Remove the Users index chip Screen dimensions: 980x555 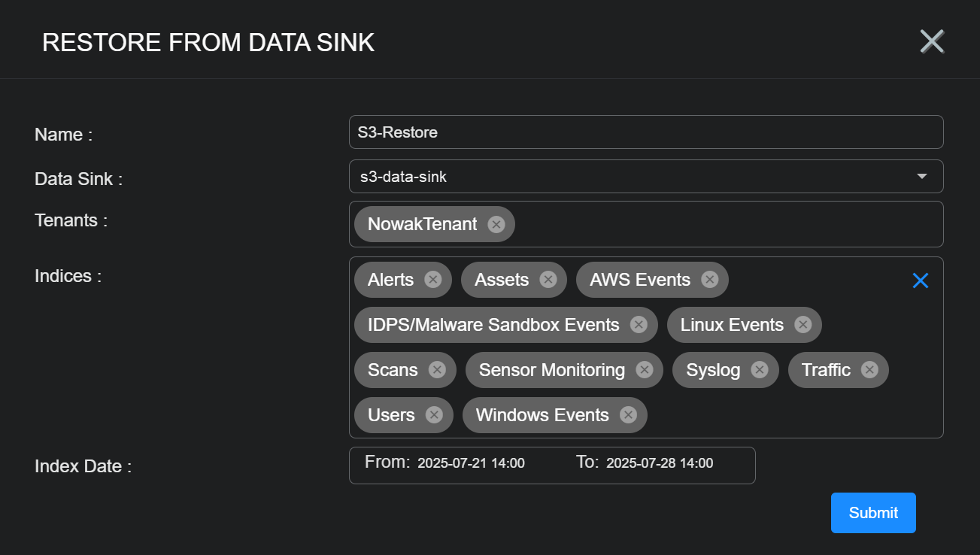tap(434, 415)
